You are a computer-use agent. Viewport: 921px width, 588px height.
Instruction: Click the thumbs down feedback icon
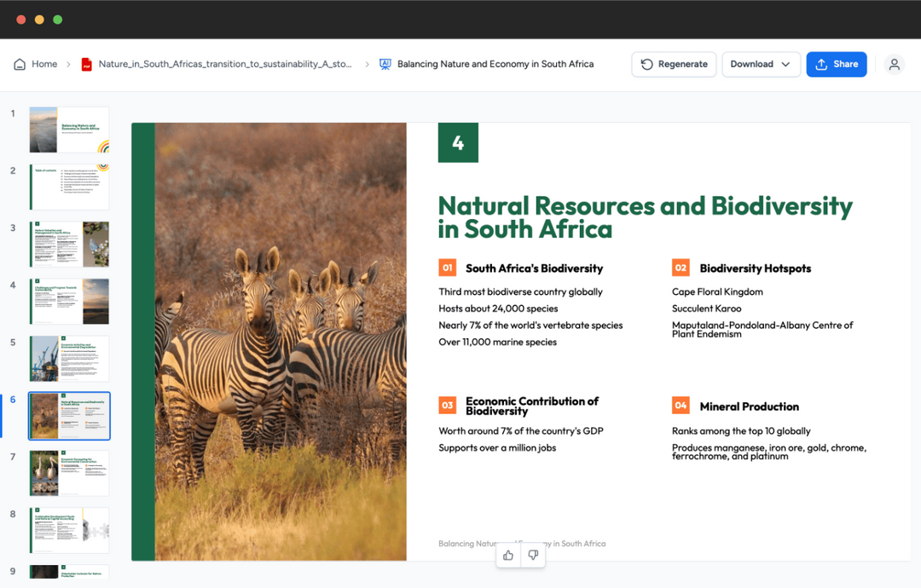click(533, 556)
